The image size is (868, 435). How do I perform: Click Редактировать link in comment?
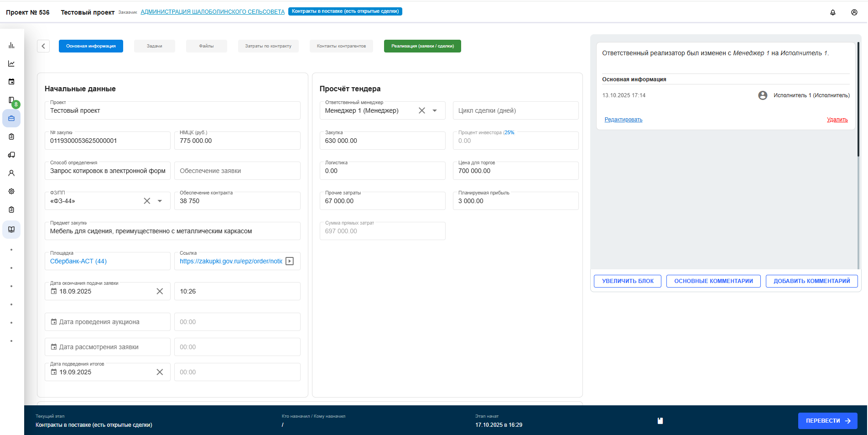tap(623, 120)
